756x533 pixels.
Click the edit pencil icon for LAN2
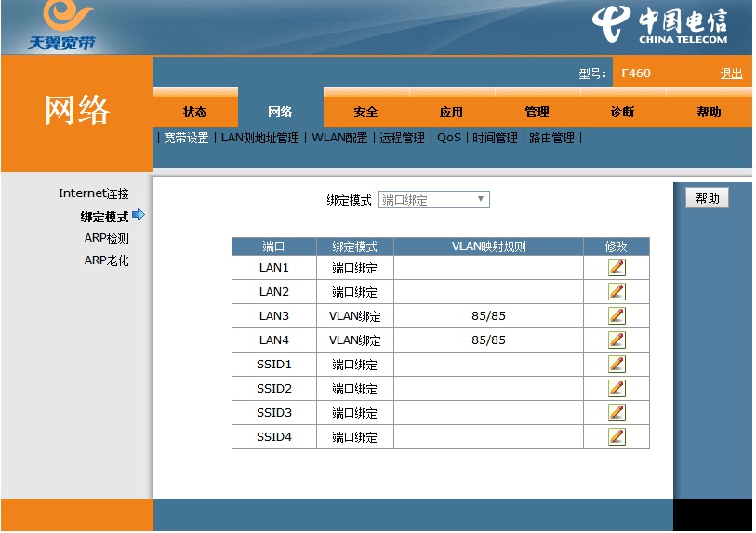(x=616, y=291)
